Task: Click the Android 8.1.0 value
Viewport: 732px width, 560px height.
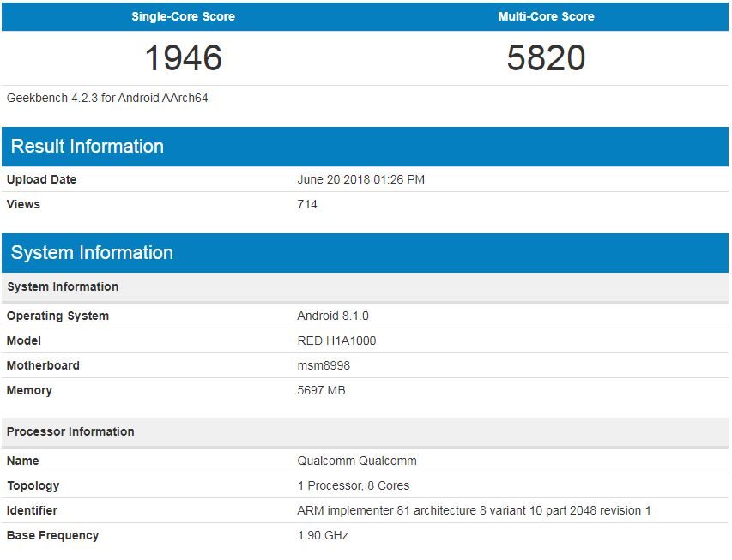Action: tap(333, 316)
